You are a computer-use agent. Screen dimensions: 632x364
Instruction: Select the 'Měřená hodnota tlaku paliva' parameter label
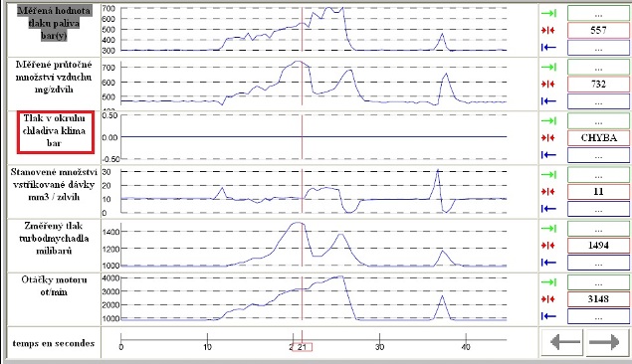point(54,23)
